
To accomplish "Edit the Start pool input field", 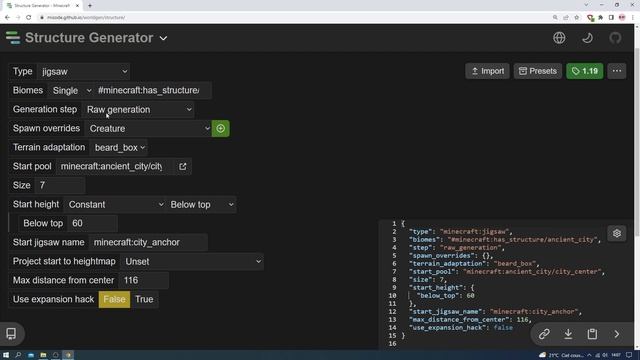I will click(115, 167).
